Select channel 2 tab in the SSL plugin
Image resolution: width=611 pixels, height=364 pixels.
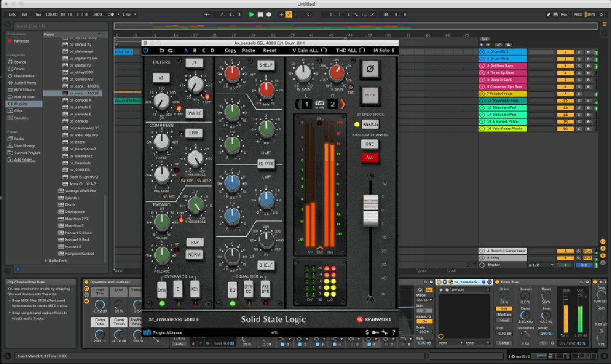point(332,104)
